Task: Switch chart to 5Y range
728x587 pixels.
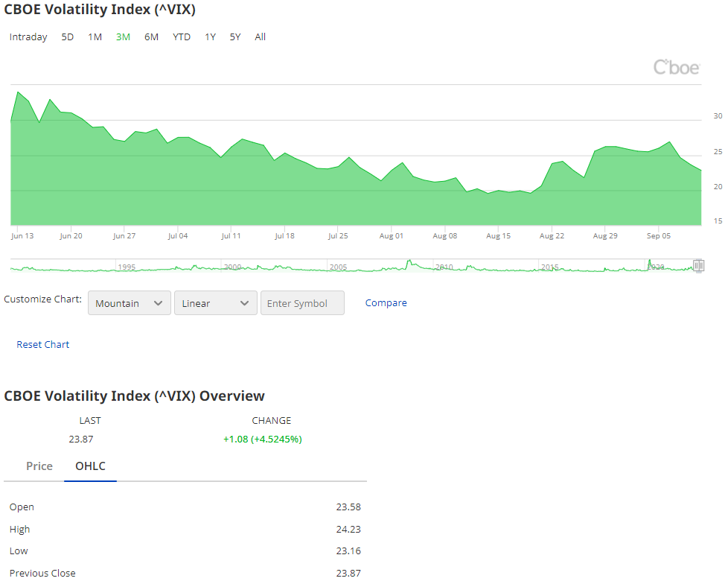Action: [235, 37]
